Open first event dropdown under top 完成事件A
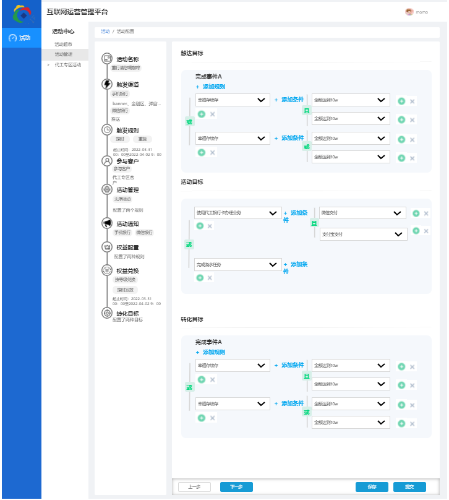The width and height of the screenshot is (449, 500). [232, 100]
